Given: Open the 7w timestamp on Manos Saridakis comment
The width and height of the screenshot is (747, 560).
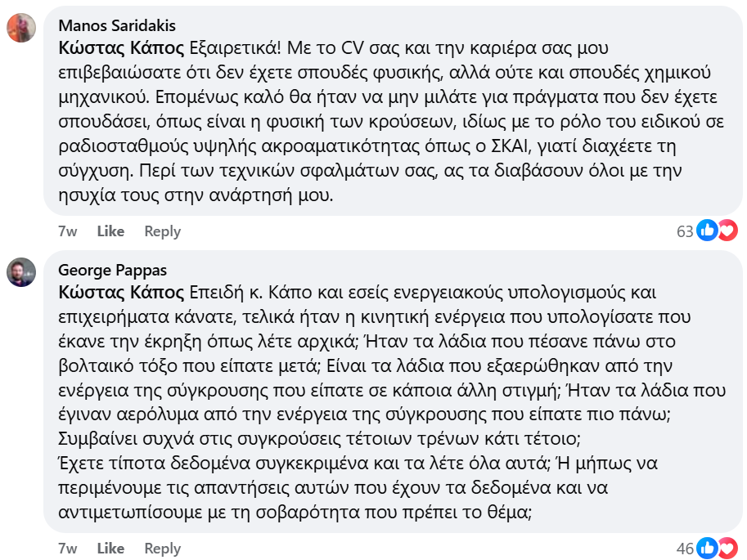Looking at the screenshot, I should tap(67, 231).
